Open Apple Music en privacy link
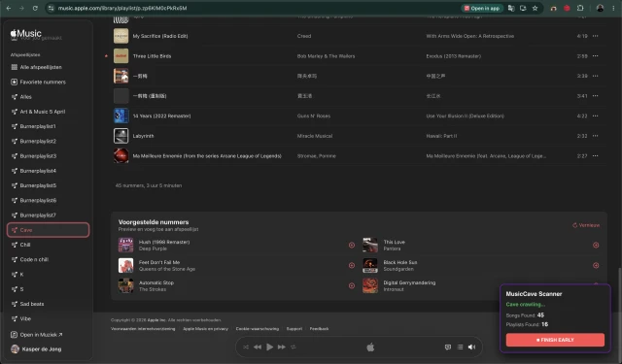The image size is (622, 364). pos(205,329)
